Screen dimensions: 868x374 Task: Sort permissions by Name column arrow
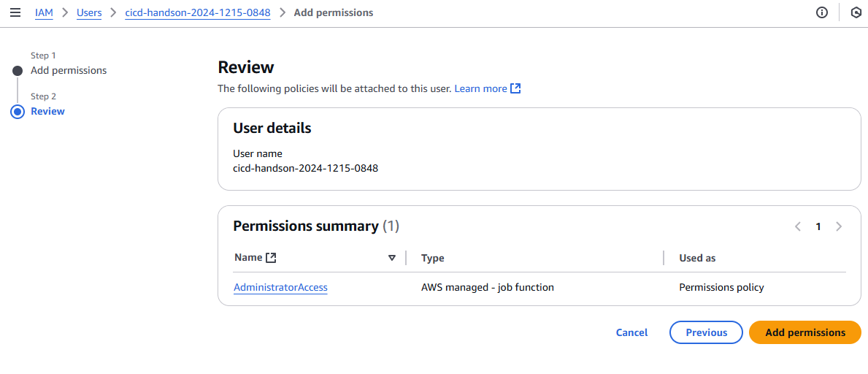pyautogui.click(x=392, y=258)
